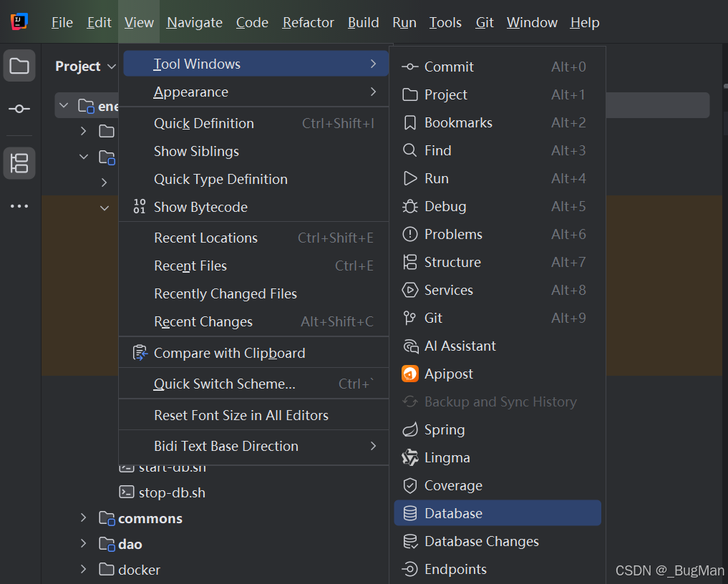Open Structure tool window from left sidebar
Image resolution: width=728 pixels, height=584 pixels.
(x=19, y=163)
